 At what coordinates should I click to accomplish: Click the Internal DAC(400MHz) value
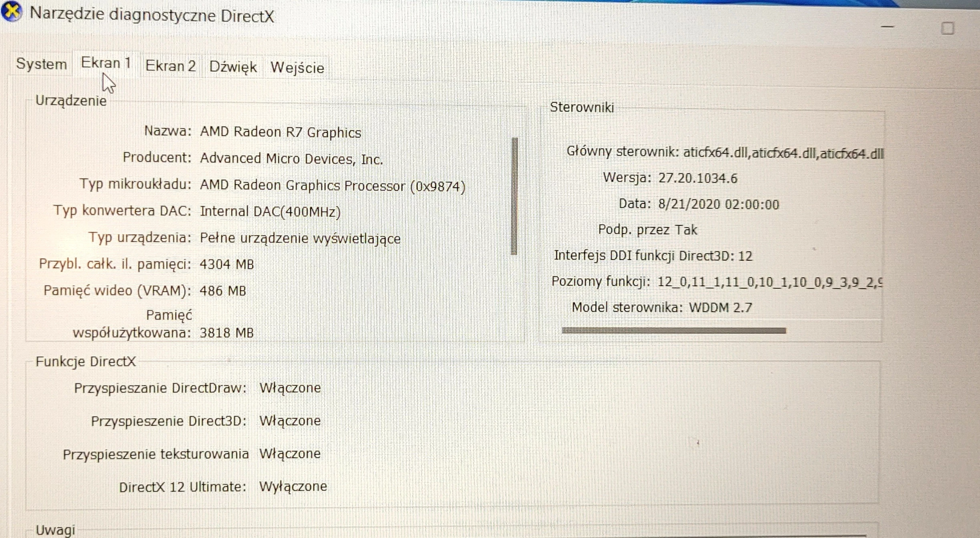(x=270, y=212)
